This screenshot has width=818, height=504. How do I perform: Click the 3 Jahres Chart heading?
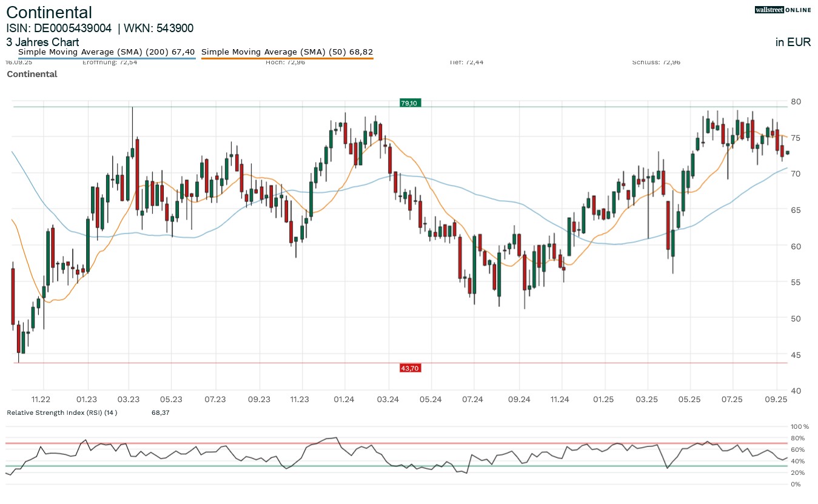pos(42,42)
